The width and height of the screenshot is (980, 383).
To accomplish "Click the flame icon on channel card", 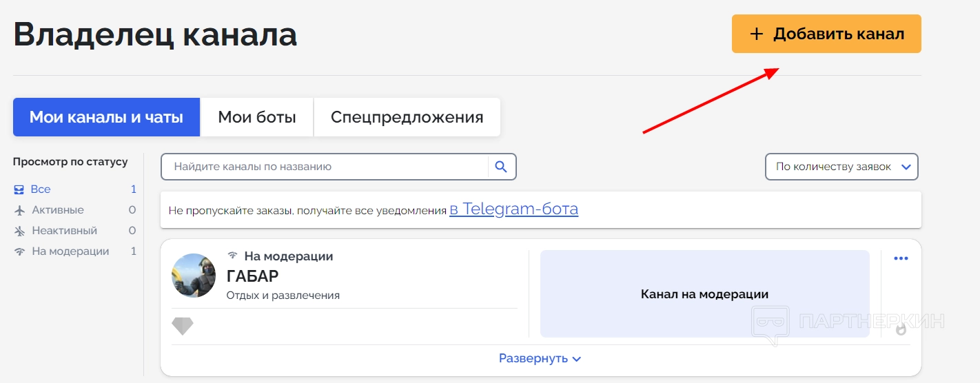I will tap(901, 330).
